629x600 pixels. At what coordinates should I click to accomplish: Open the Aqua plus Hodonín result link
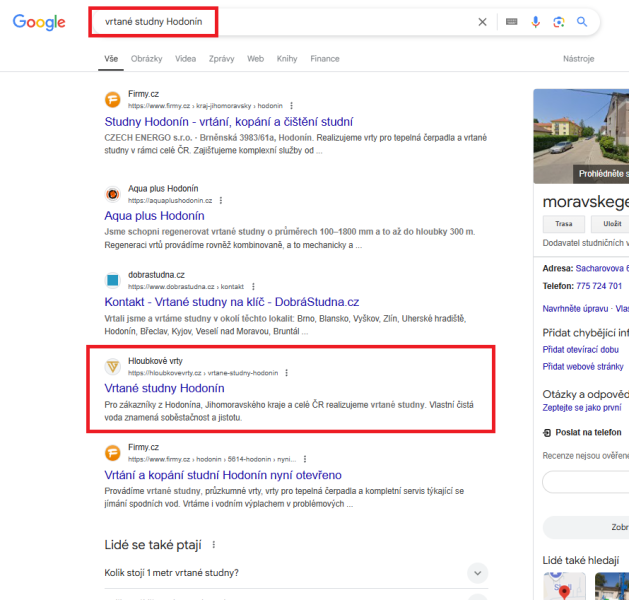pyautogui.click(x=154, y=216)
